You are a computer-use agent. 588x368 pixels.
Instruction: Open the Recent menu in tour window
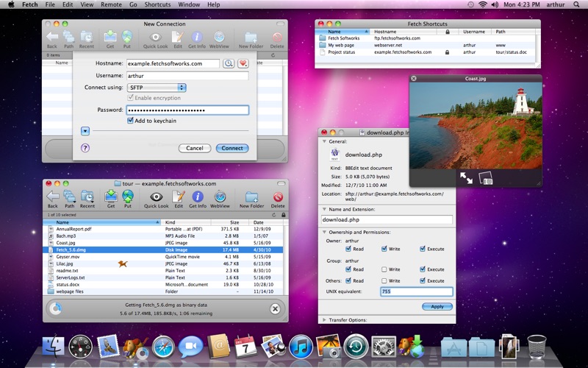click(87, 199)
